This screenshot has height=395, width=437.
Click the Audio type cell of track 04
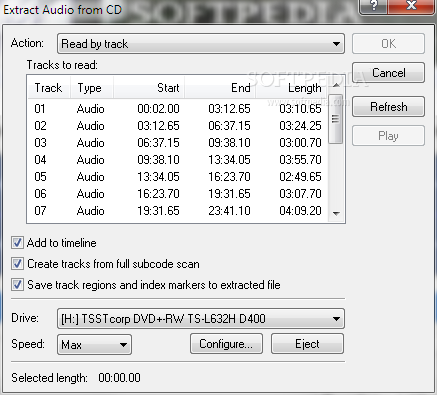pyautogui.click(x=90, y=160)
